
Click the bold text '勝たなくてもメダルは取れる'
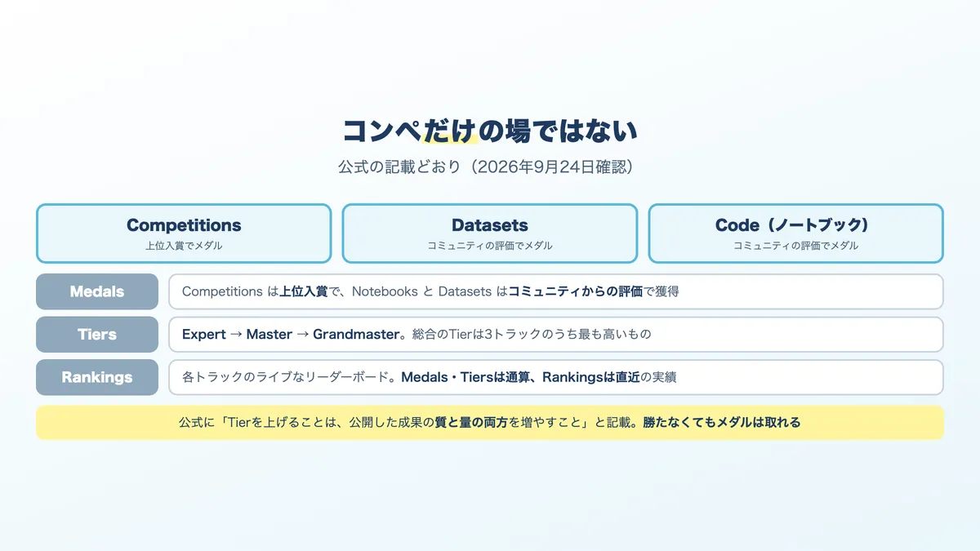click(x=722, y=423)
